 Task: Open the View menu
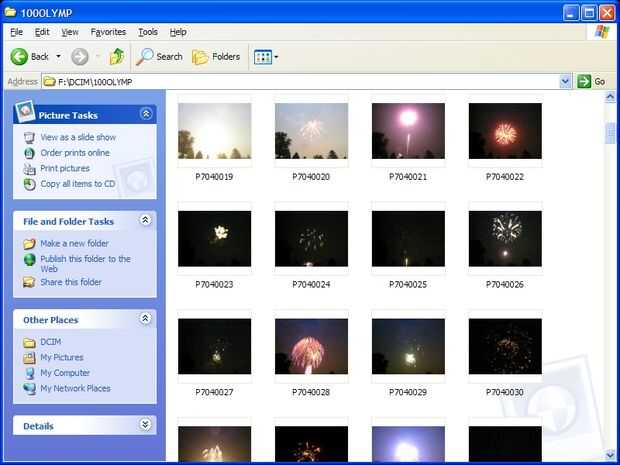pyautogui.click(x=70, y=32)
